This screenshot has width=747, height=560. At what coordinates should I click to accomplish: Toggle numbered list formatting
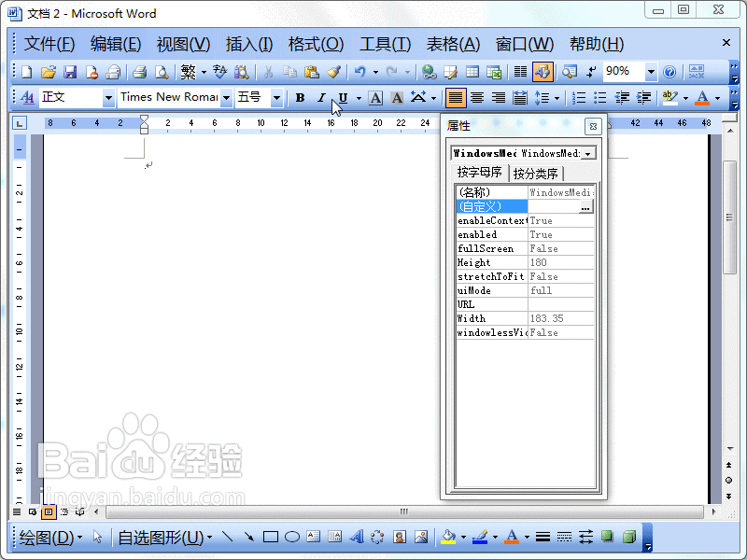pos(579,98)
